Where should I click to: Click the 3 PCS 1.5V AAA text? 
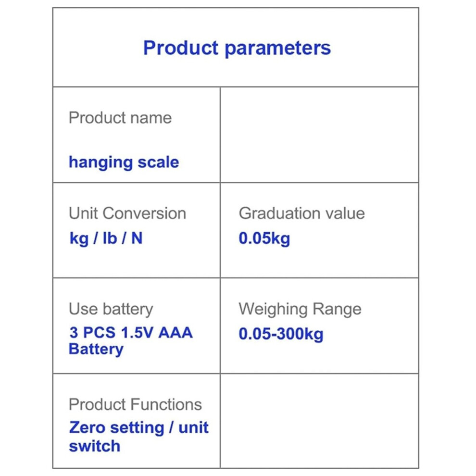(x=131, y=332)
